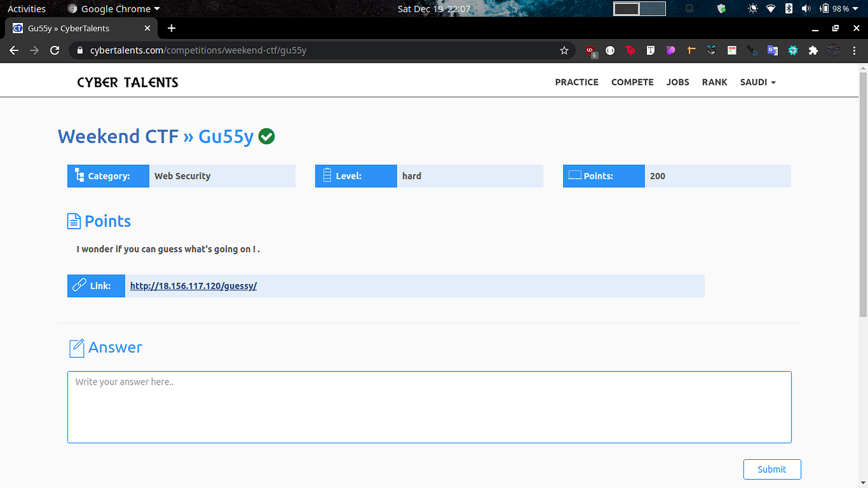
Task: Click the white T page extension icon
Action: pyautogui.click(x=651, y=50)
